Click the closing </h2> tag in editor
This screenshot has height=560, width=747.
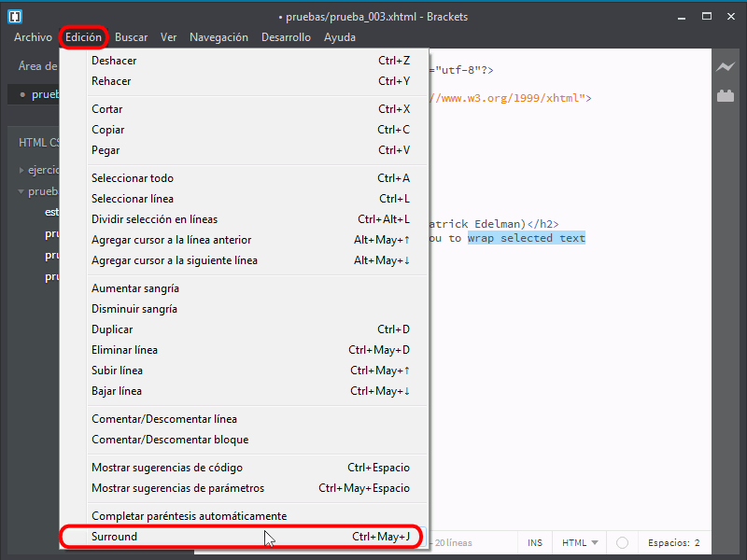pyautogui.click(x=543, y=224)
